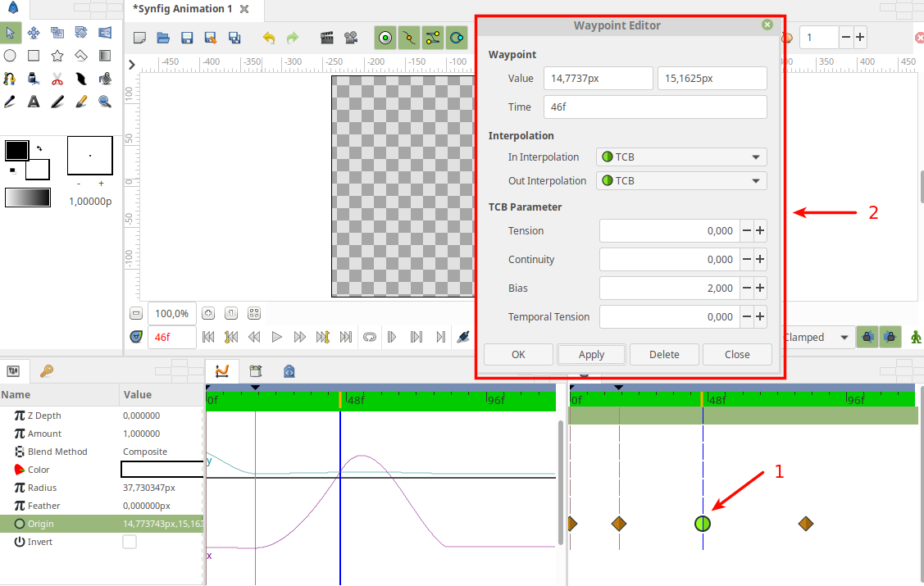Select the green TCB waypoint on the timetrack
Screen dimensions: 924x586
click(x=703, y=523)
